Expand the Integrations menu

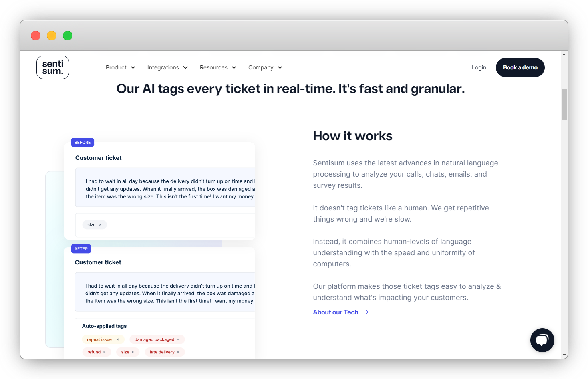click(x=167, y=67)
